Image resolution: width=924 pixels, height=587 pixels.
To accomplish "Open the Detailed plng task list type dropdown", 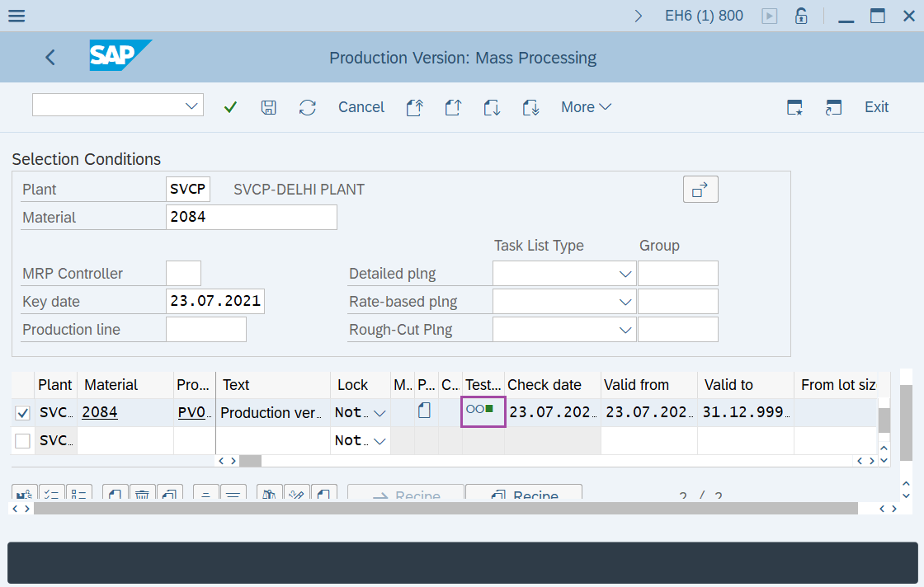I will pyautogui.click(x=625, y=273).
